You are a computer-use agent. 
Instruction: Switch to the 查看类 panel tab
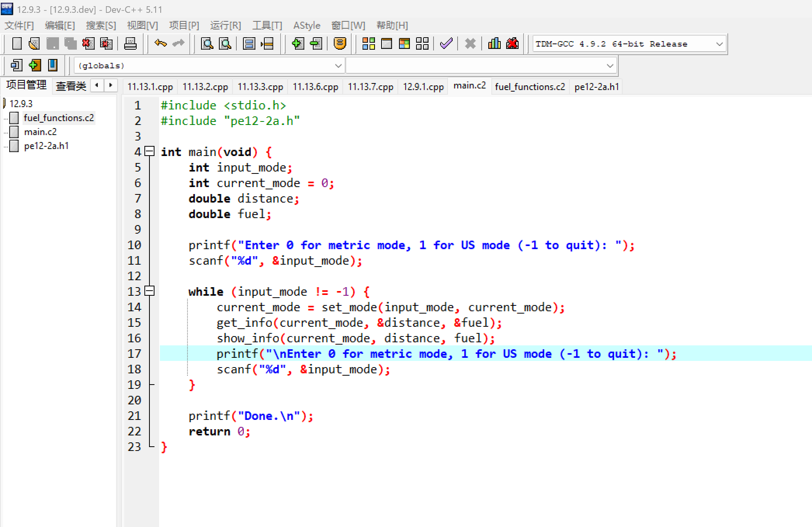[71, 86]
